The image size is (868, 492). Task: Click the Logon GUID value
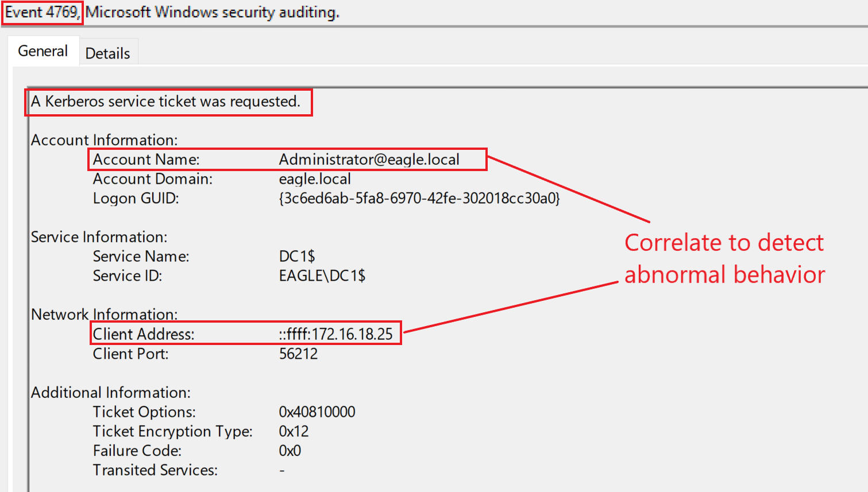tap(419, 198)
